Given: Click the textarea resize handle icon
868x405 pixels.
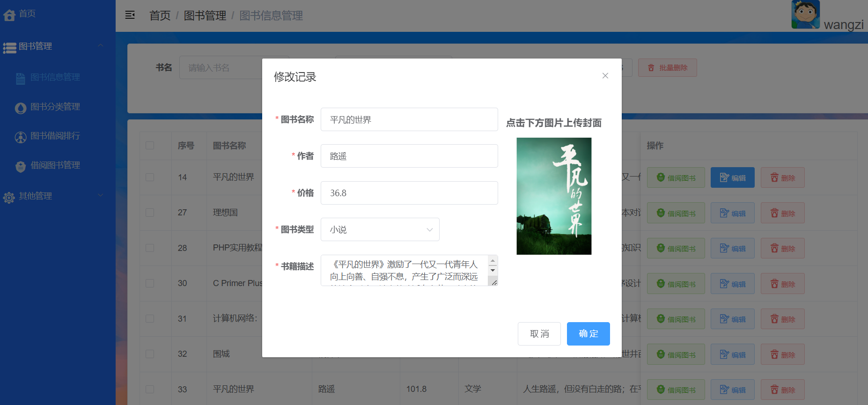Looking at the screenshot, I should (494, 282).
